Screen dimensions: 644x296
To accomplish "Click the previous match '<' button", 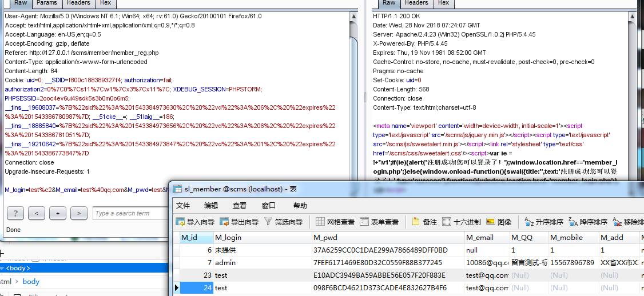I will point(37,213).
